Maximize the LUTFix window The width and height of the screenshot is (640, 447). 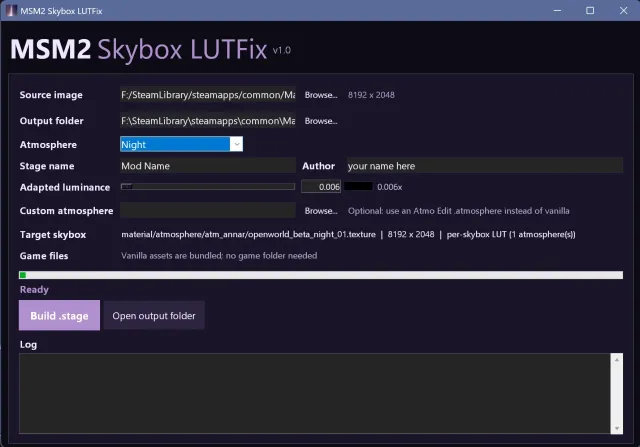click(590, 11)
